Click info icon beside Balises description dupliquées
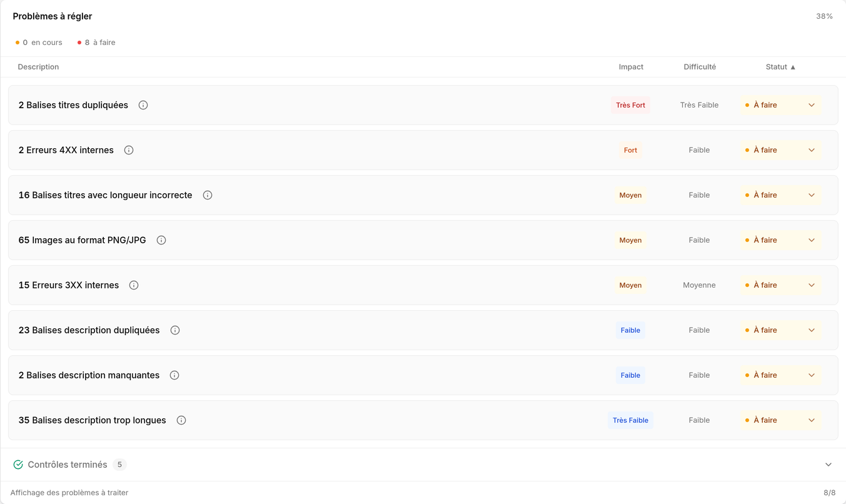The width and height of the screenshot is (846, 504). [x=175, y=330]
